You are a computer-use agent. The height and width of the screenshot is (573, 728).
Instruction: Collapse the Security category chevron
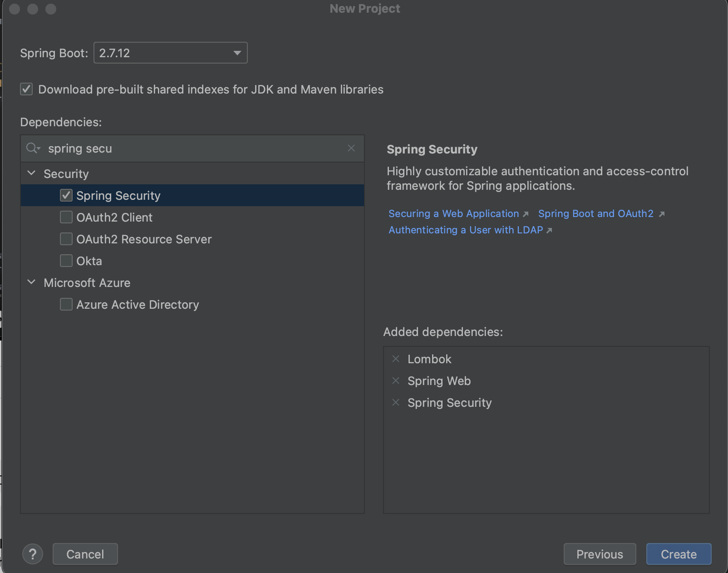(31, 173)
